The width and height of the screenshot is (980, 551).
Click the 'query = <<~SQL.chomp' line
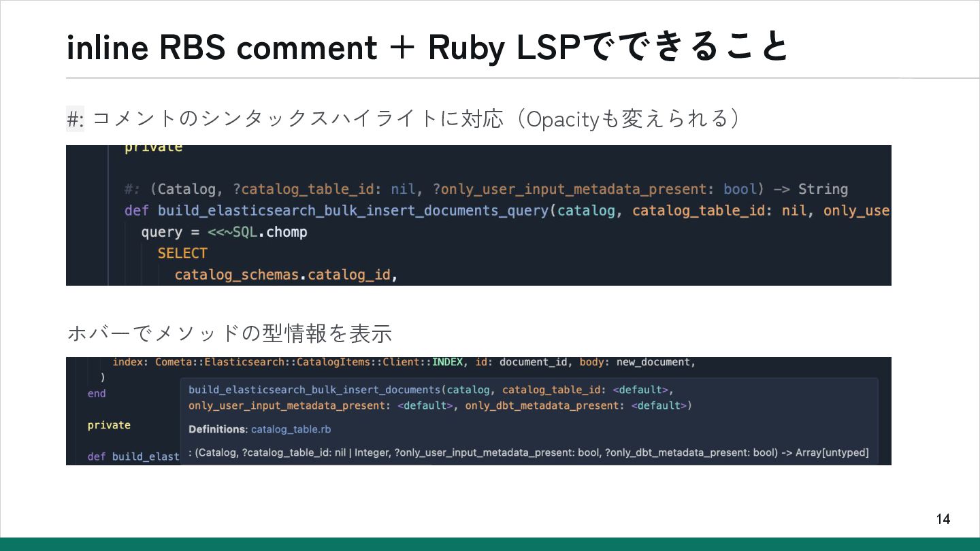[224, 232]
